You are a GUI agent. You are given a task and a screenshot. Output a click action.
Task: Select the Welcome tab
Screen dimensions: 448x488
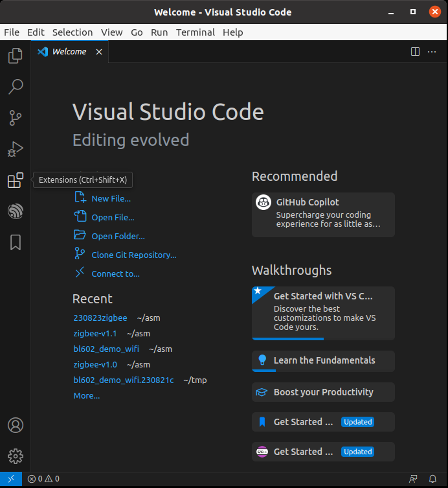click(x=70, y=52)
